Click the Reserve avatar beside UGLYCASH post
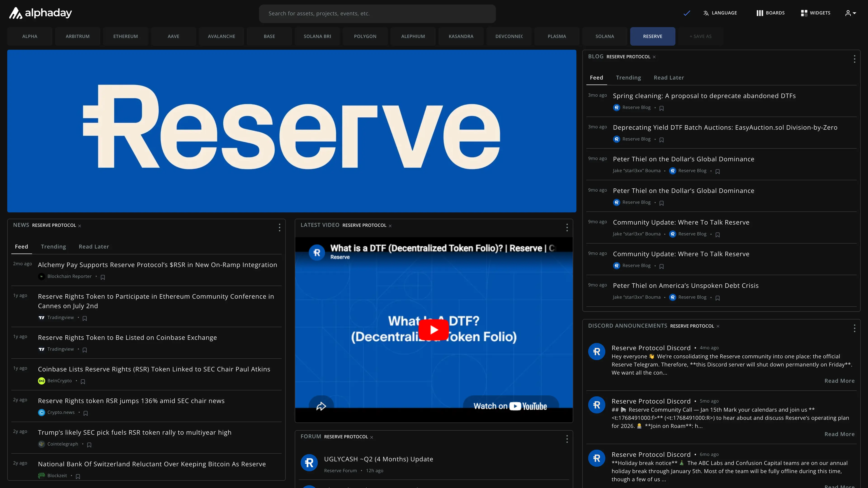The height and width of the screenshot is (488, 868). tap(309, 463)
